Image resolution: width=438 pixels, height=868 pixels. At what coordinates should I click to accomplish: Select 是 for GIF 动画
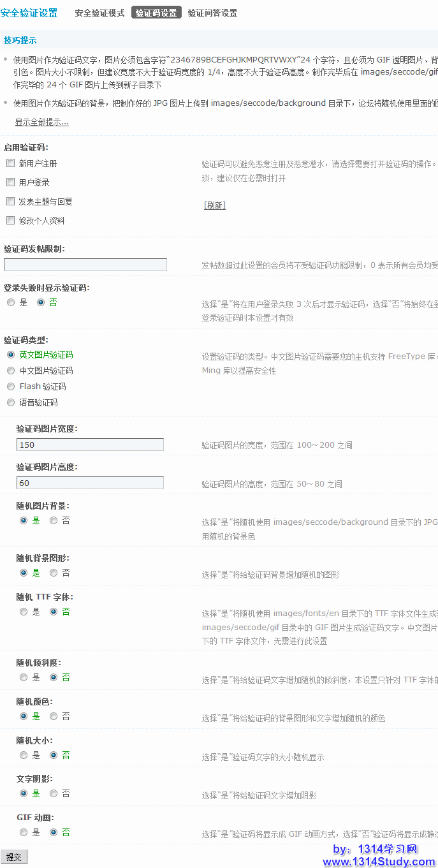pos(24,832)
